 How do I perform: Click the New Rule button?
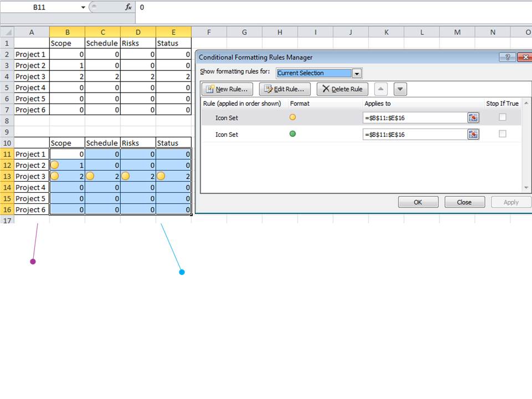[227, 89]
